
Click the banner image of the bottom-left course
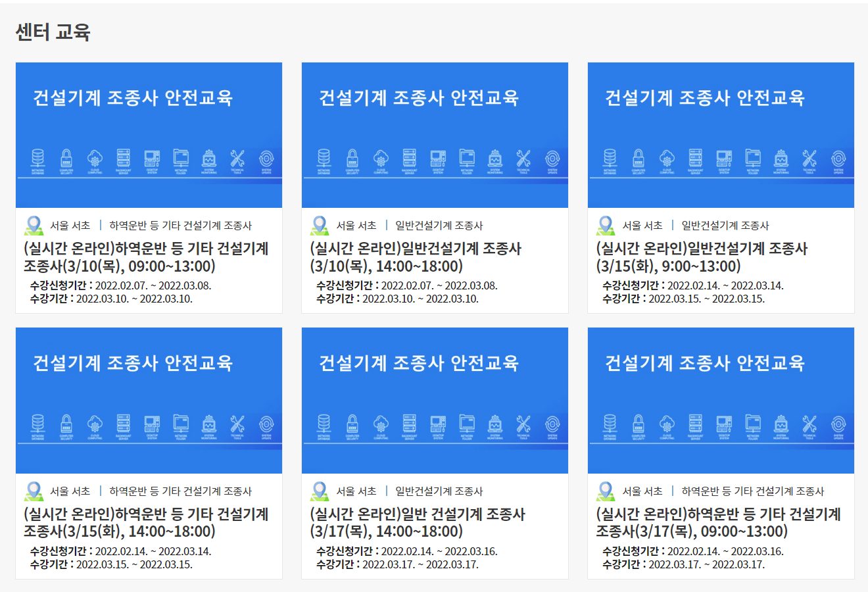147,400
